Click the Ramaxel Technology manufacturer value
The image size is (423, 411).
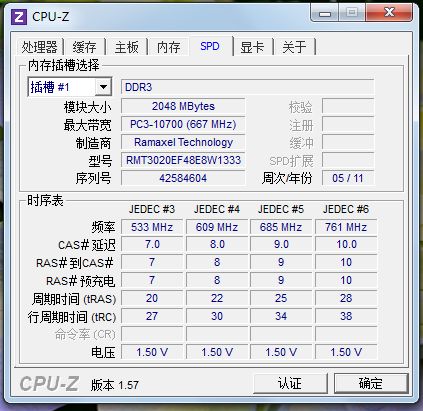(x=183, y=142)
